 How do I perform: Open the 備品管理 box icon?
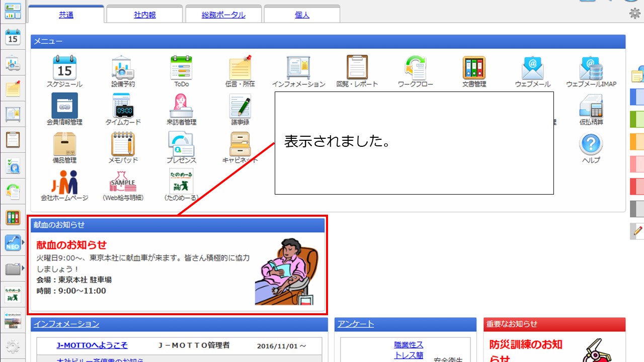[64, 144]
